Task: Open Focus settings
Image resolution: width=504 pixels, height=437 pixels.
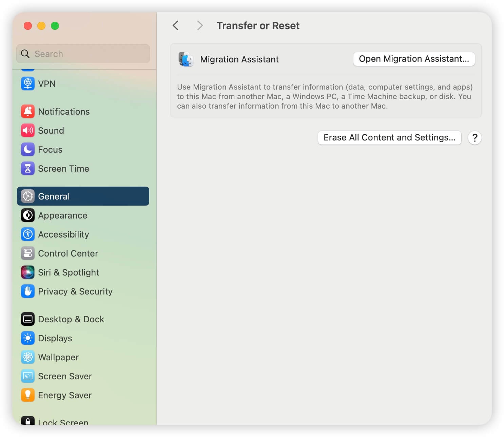Action: pyautogui.click(x=83, y=149)
